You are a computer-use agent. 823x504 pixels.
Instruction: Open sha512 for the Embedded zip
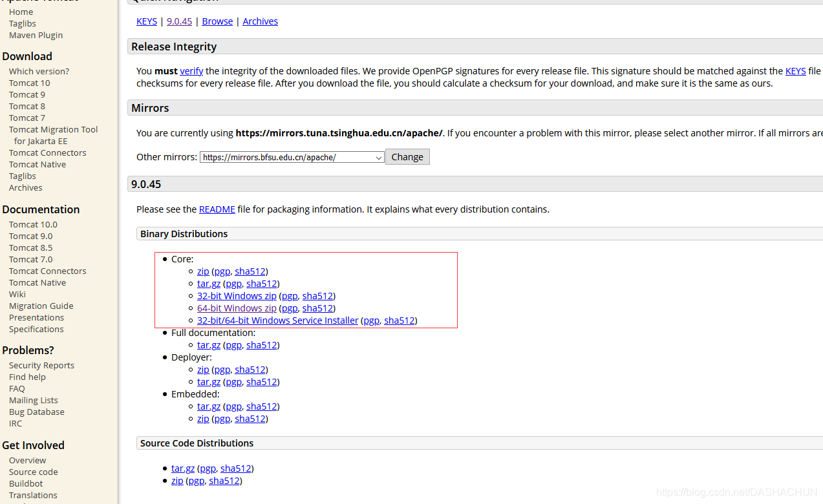coord(250,419)
